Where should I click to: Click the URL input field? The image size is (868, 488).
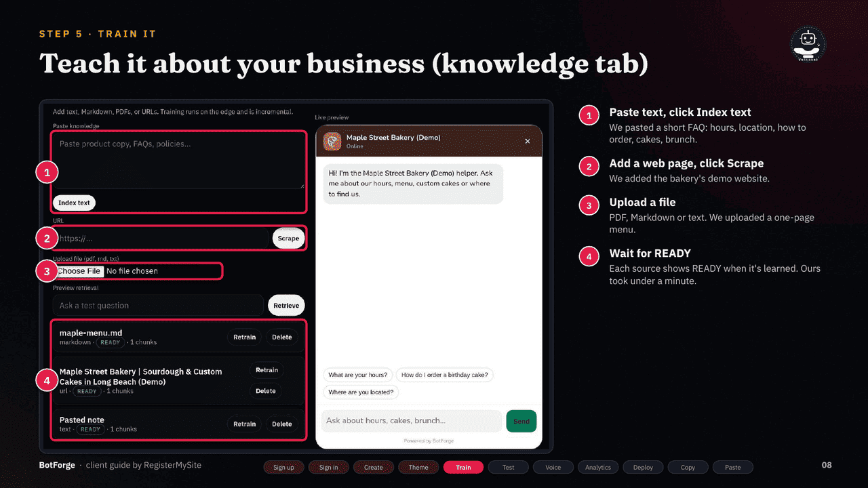coord(161,238)
